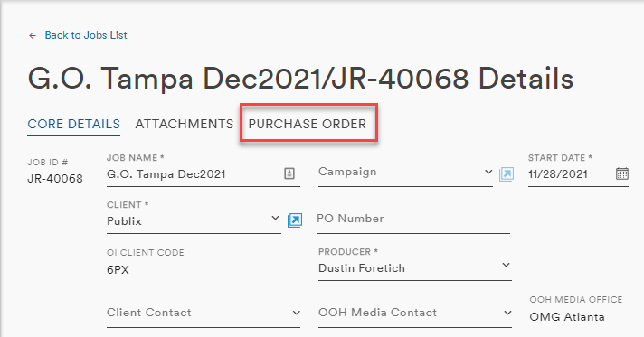This screenshot has width=644, height=337.
Task: Click the back arrow icon
Action: click(x=33, y=36)
